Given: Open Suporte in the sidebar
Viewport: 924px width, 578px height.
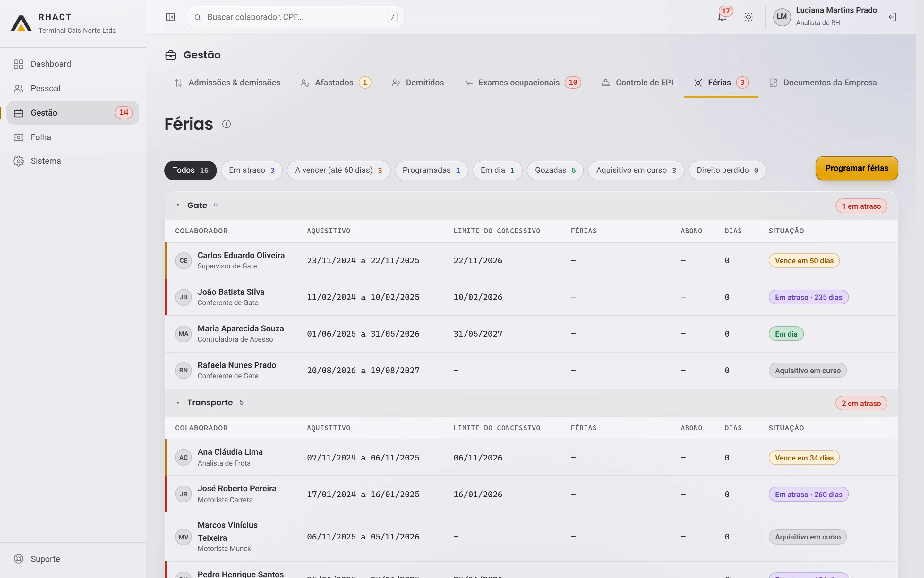Looking at the screenshot, I should pyautogui.click(x=73, y=559).
